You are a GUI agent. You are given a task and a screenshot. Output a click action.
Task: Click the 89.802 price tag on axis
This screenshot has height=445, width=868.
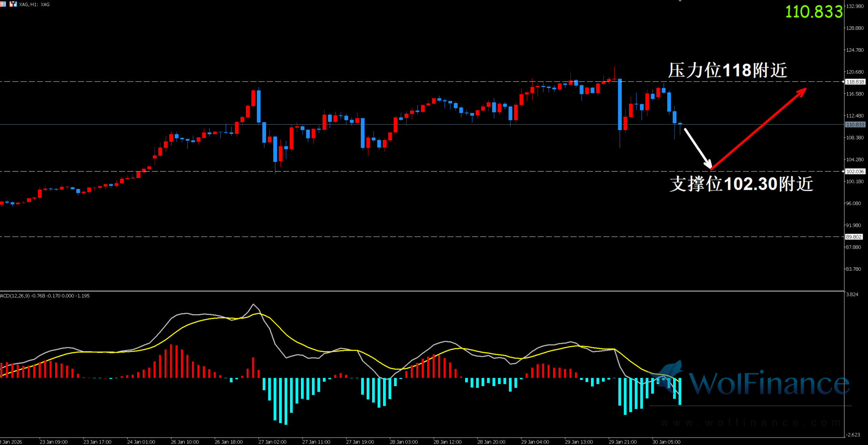(854, 237)
